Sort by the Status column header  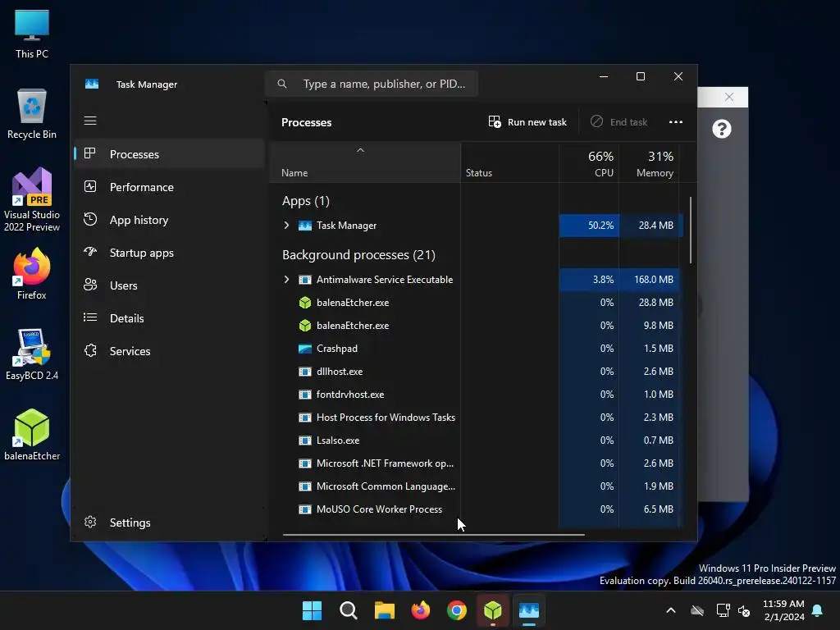pos(509,163)
